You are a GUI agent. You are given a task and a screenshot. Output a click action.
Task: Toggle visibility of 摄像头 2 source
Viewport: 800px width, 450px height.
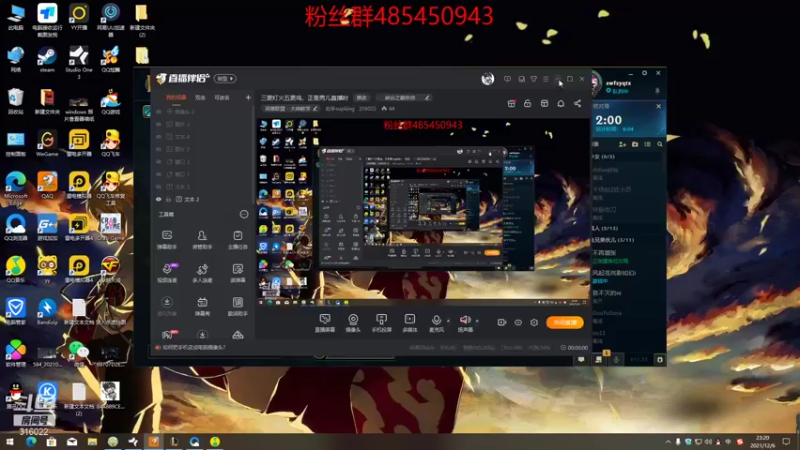tap(159, 112)
